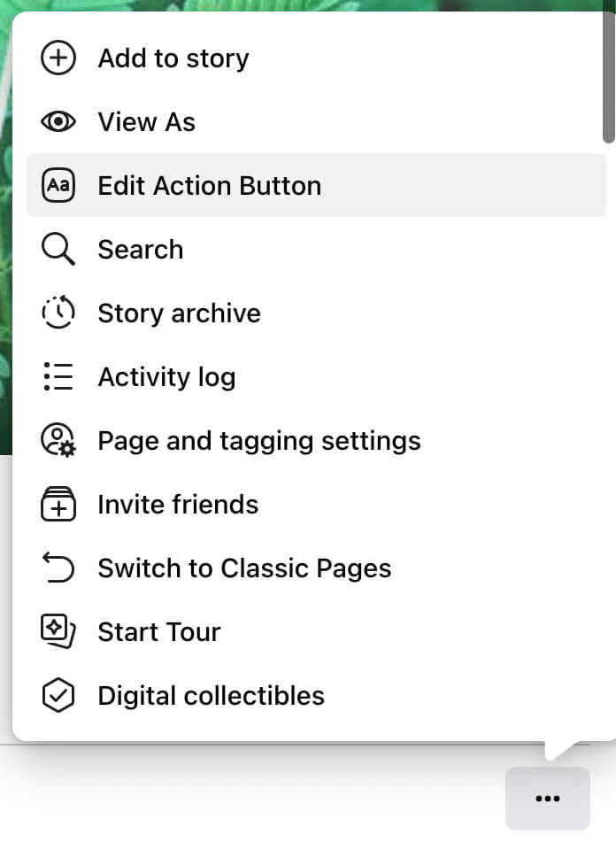
Task: Open Digital collectibles menu entry
Action: click(x=211, y=696)
